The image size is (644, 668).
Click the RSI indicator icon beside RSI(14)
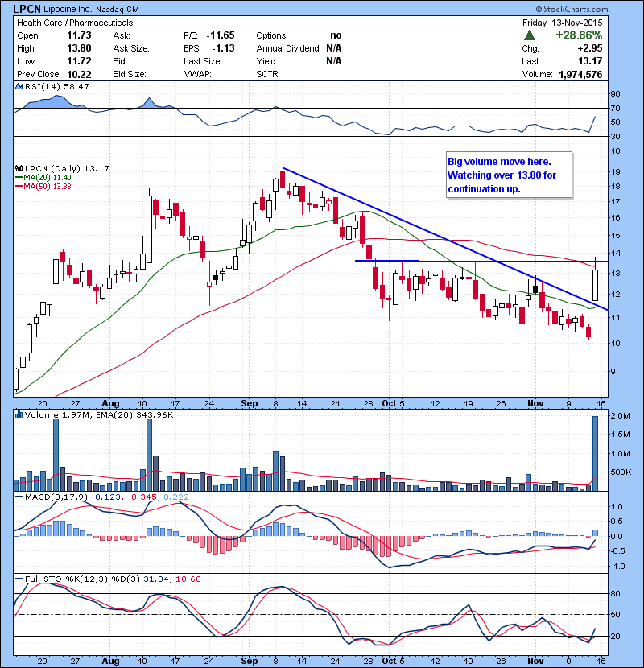pyautogui.click(x=19, y=86)
